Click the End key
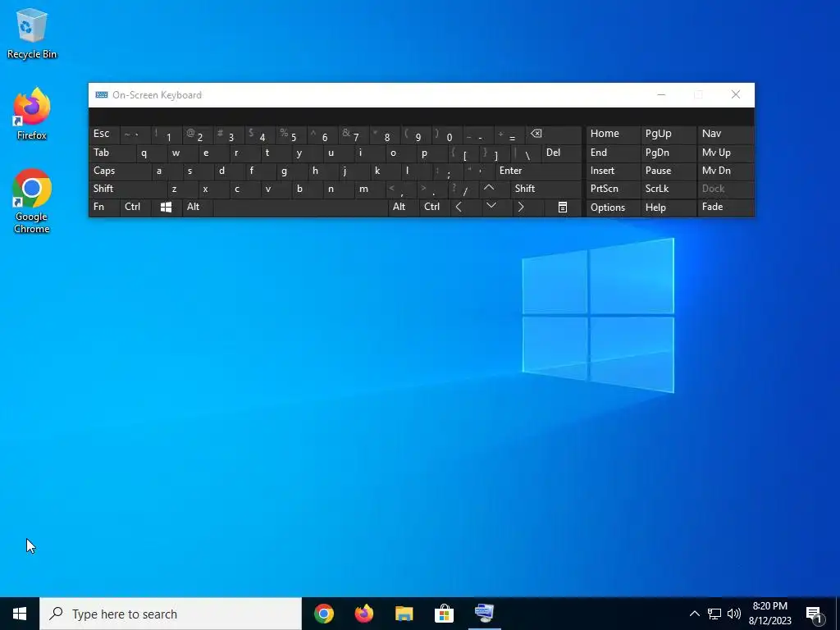840x630 pixels. (x=614, y=153)
